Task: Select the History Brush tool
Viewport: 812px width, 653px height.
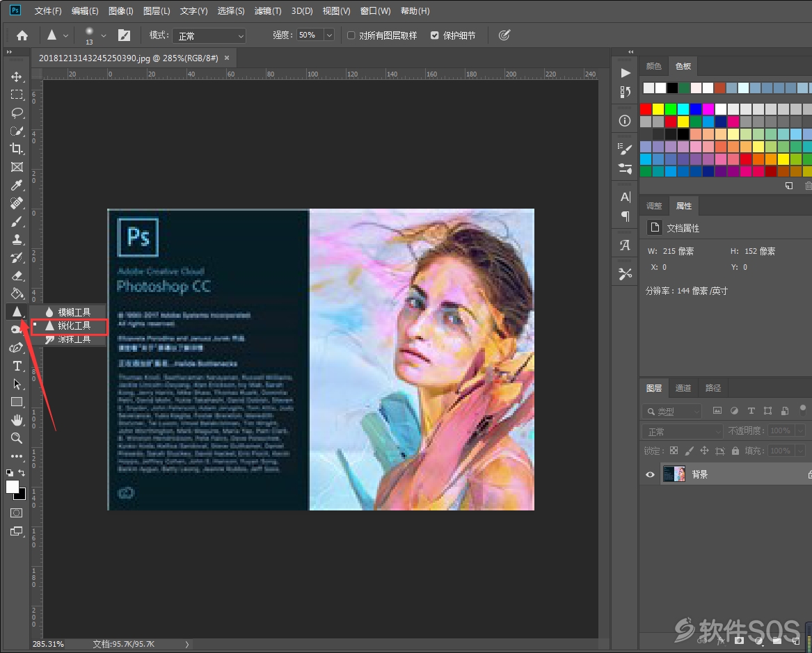Action: (x=17, y=258)
